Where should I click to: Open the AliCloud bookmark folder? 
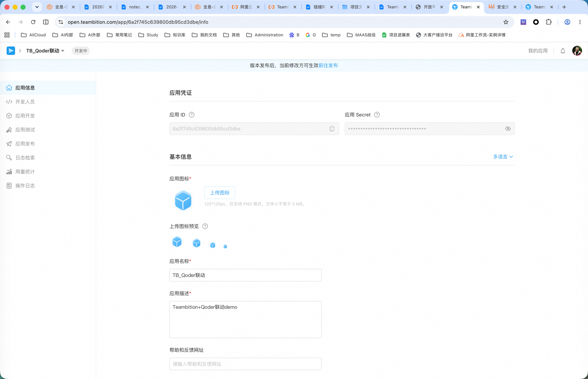tap(34, 35)
